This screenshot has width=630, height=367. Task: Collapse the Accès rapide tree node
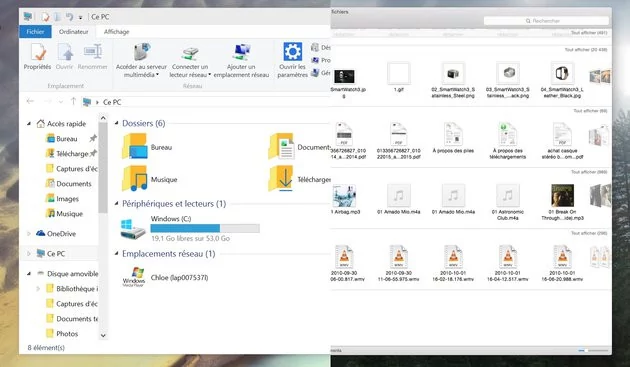point(29,124)
